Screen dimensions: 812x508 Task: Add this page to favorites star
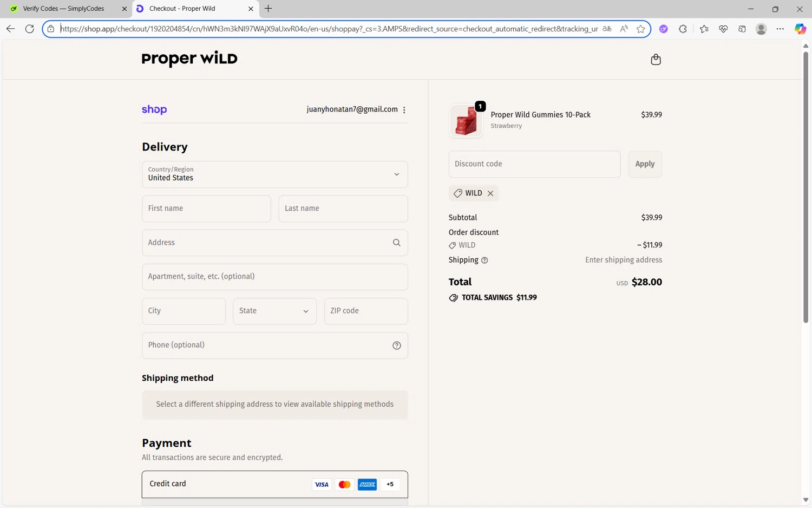point(641,29)
